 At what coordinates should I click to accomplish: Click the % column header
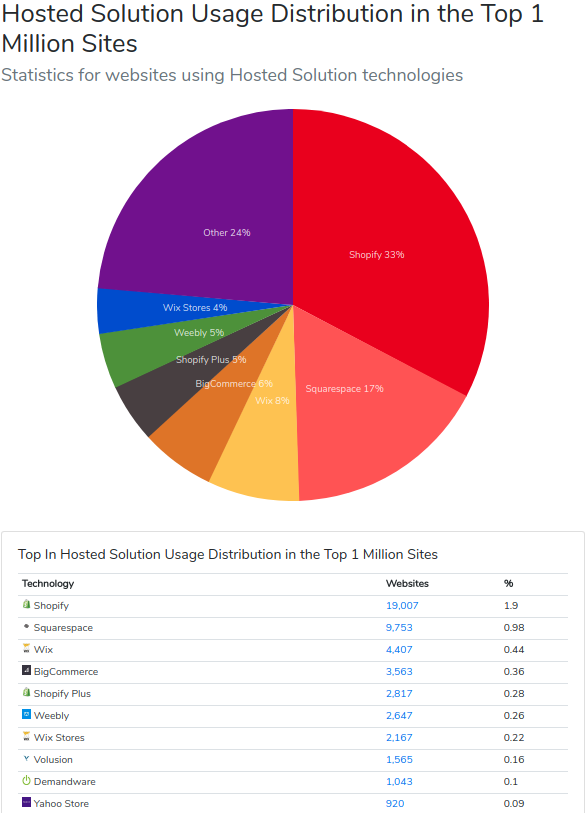tap(508, 583)
